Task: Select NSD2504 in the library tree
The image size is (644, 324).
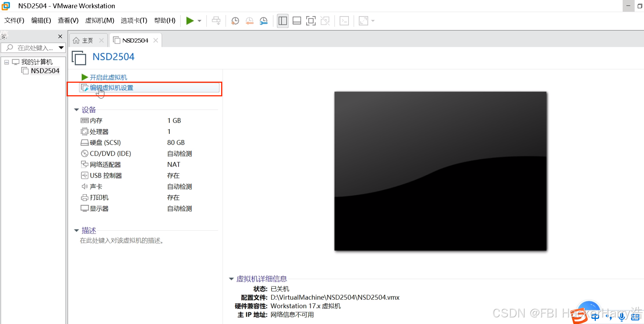Action: point(45,71)
